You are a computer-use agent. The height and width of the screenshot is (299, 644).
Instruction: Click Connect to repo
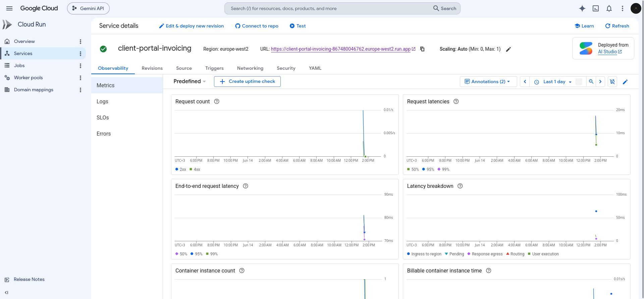(x=257, y=26)
